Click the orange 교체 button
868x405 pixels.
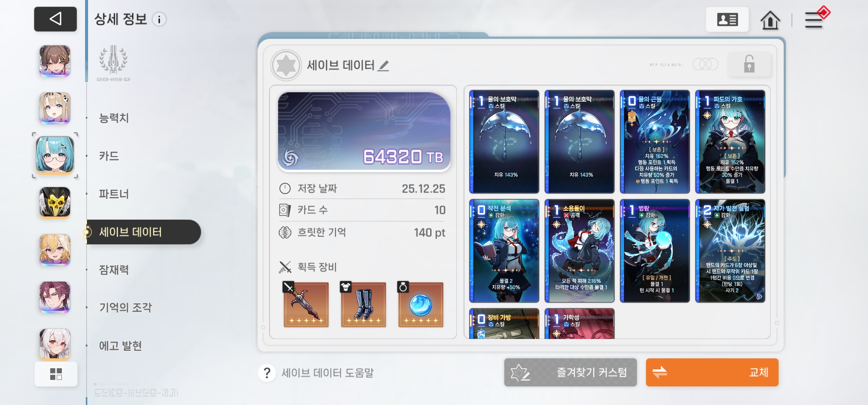712,372
